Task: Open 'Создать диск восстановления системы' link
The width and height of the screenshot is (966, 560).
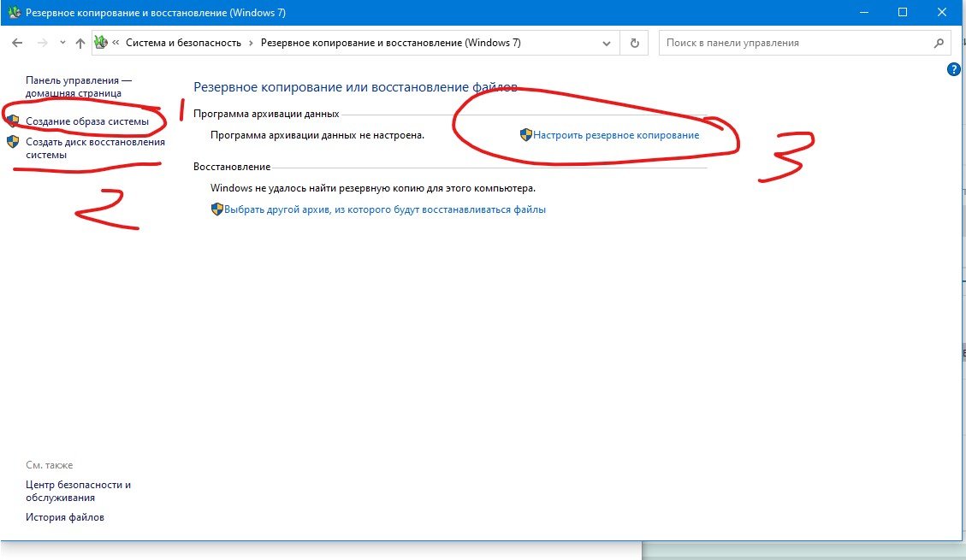Action: (x=96, y=148)
